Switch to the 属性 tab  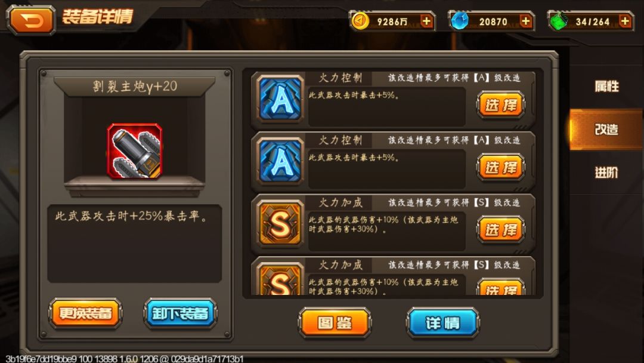(606, 87)
